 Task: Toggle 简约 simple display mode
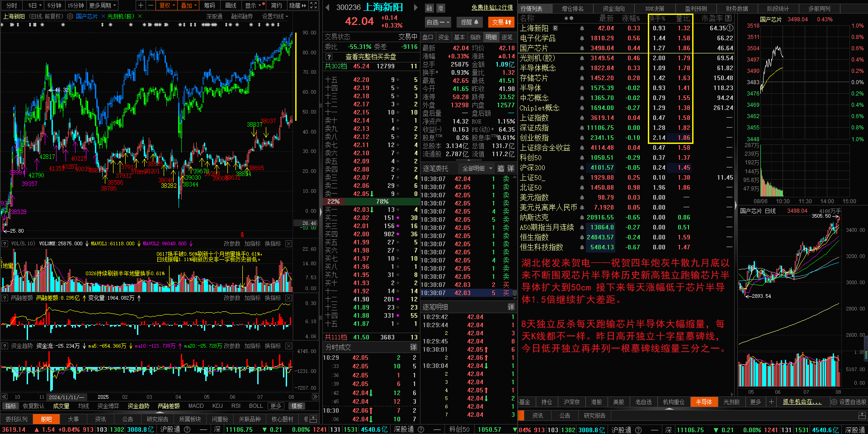click(276, 5)
